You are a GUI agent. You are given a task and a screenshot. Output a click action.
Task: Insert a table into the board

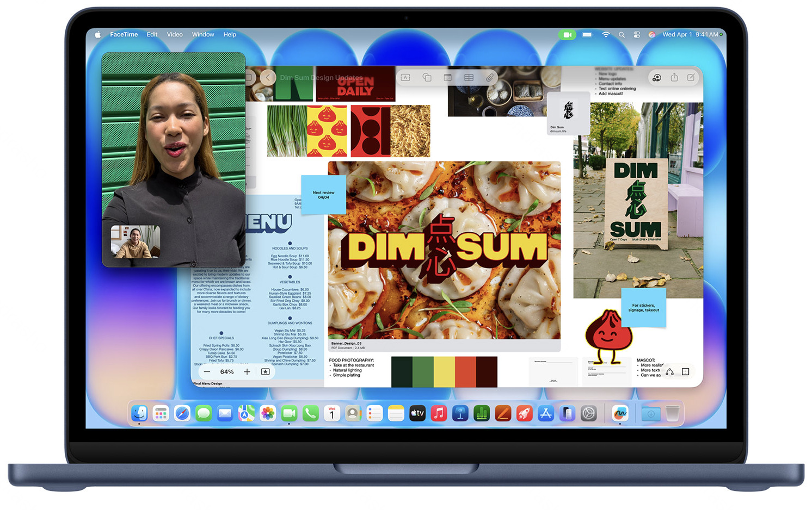click(x=469, y=78)
